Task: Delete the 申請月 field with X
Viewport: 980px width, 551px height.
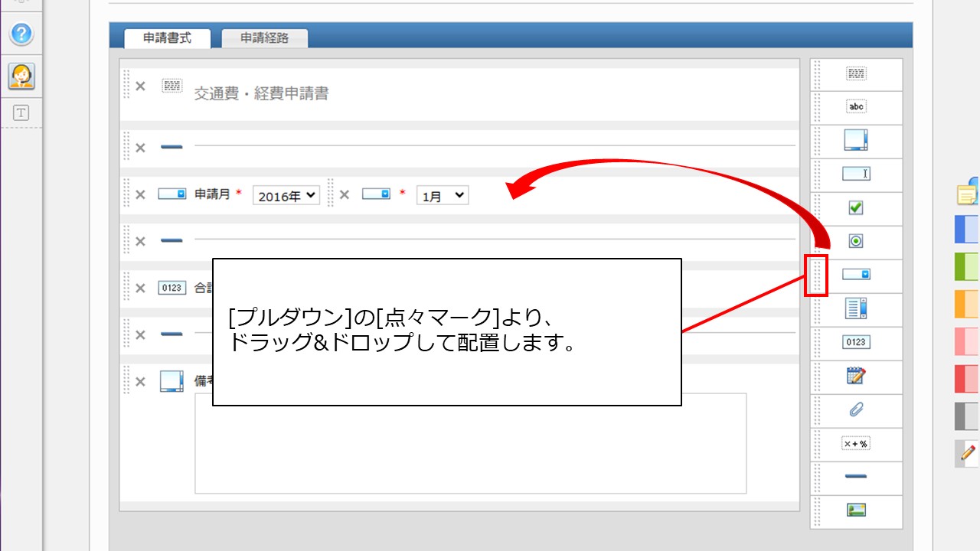Action: [140, 194]
